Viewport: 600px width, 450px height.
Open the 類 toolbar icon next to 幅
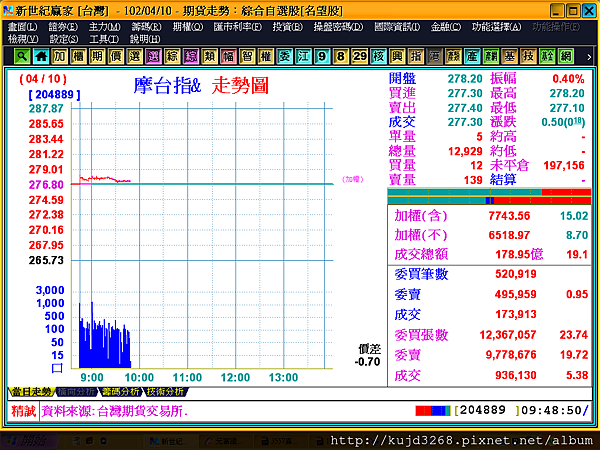pos(210,57)
